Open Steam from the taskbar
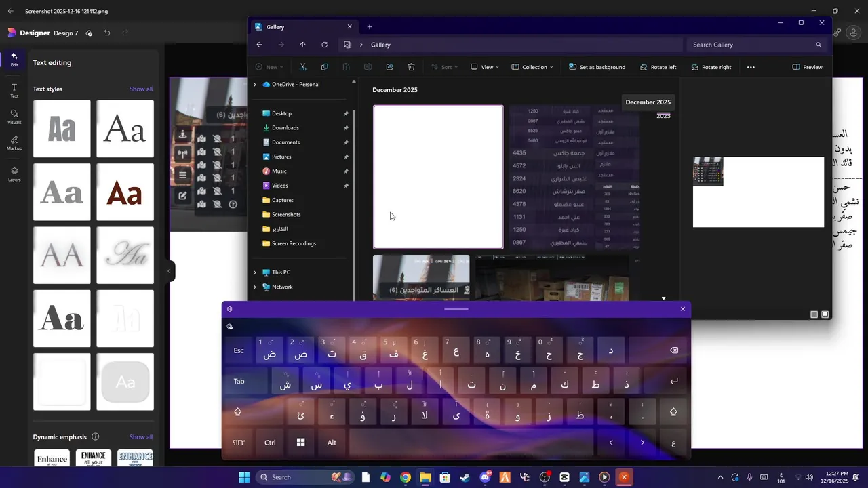 click(x=465, y=477)
